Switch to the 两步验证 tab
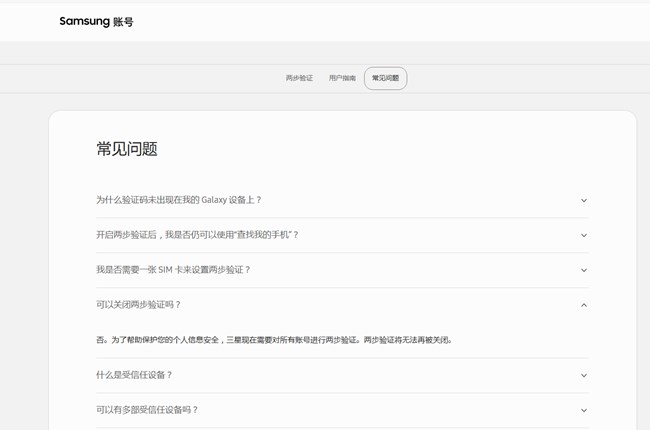Image resolution: width=650 pixels, height=430 pixels. coord(299,78)
